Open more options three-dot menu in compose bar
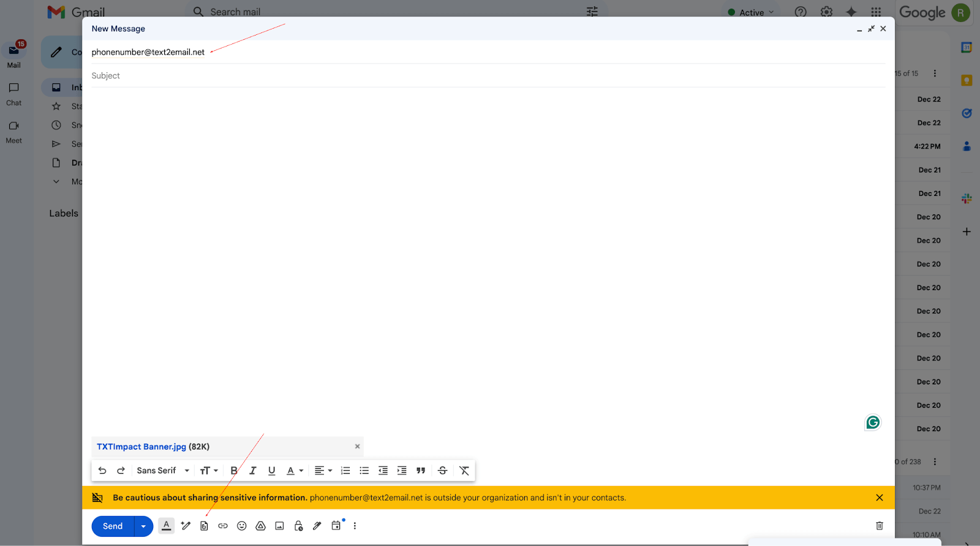The width and height of the screenshot is (980, 546). 355,526
